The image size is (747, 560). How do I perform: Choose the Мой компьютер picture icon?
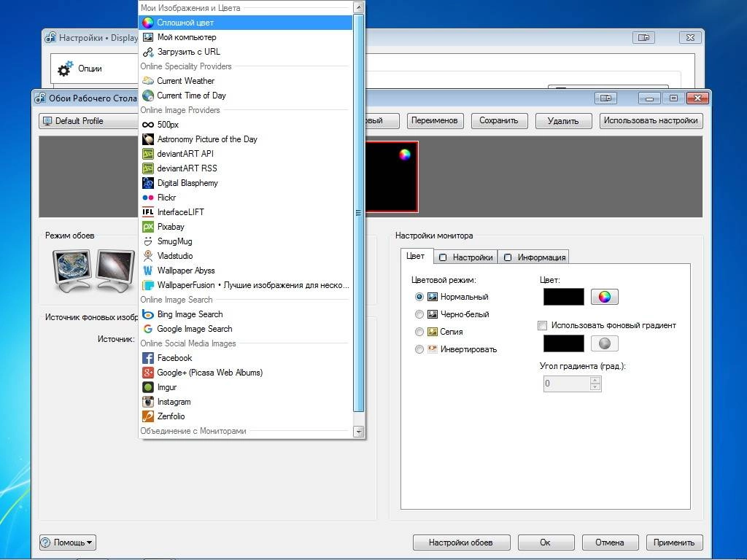point(148,37)
